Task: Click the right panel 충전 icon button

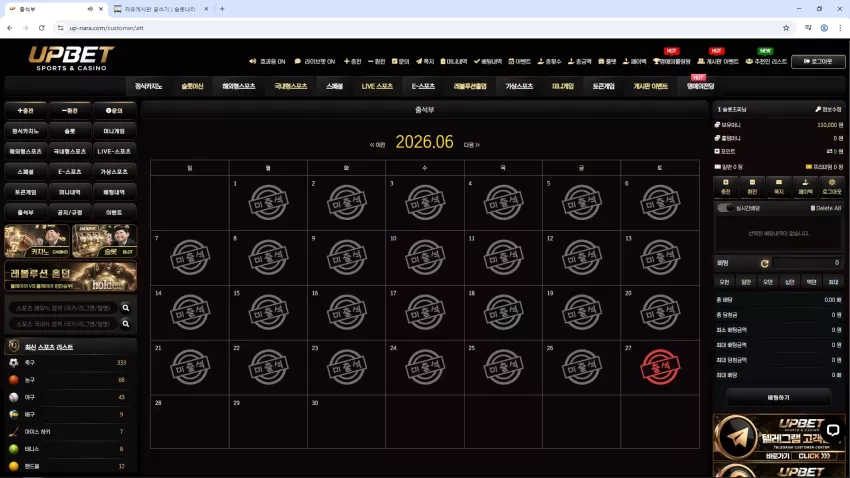Action: (x=725, y=186)
